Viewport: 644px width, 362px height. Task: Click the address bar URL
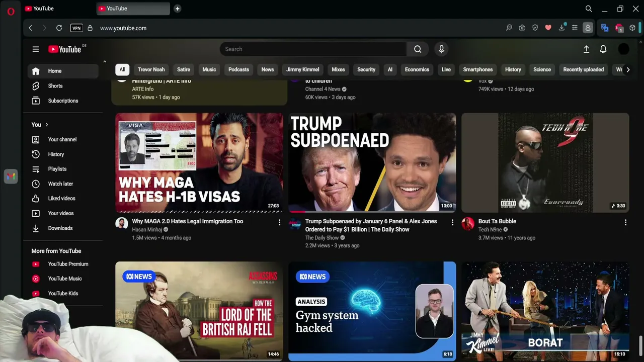(123, 28)
